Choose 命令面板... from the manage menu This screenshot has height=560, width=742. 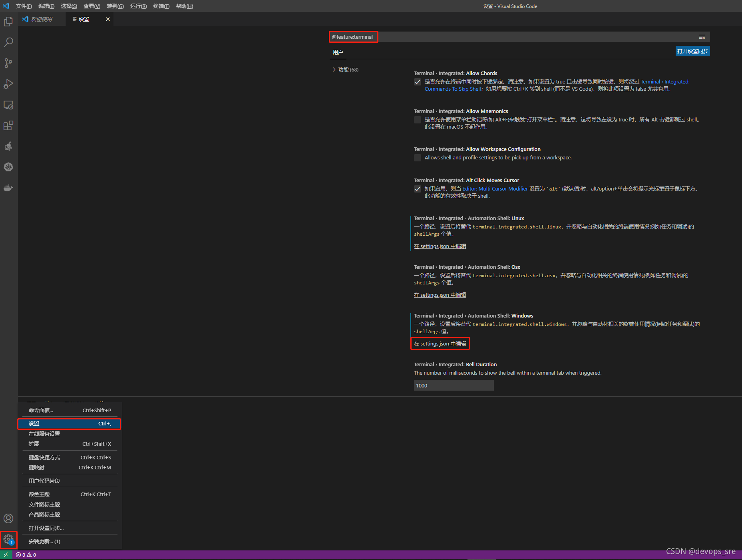(x=70, y=410)
